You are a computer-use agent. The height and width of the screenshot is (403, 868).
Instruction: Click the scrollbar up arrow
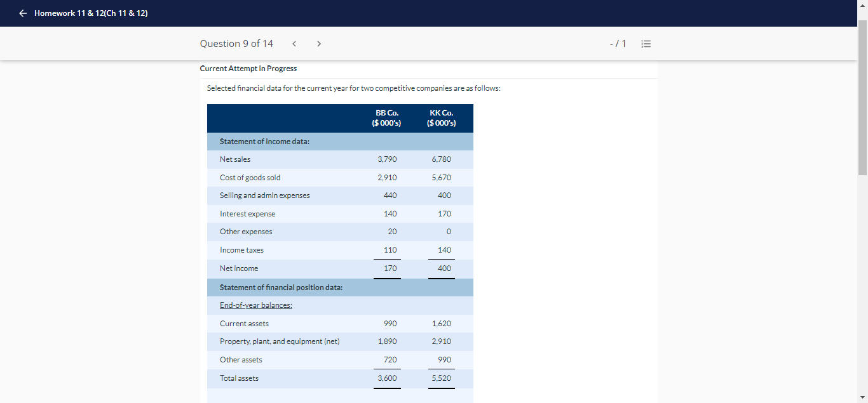(x=862, y=4)
